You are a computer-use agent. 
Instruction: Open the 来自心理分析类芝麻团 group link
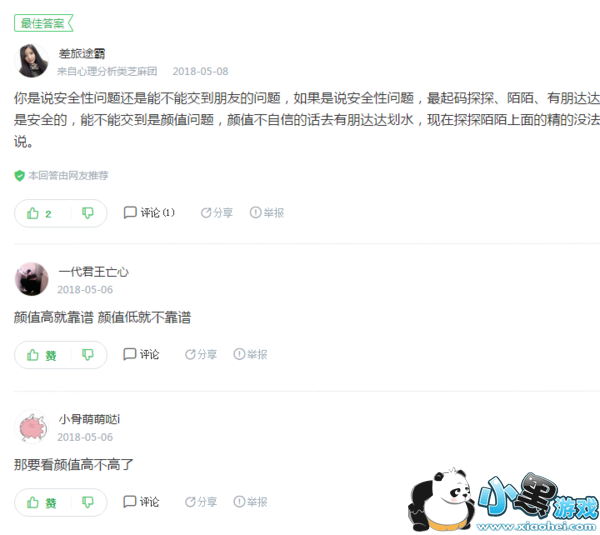107,71
